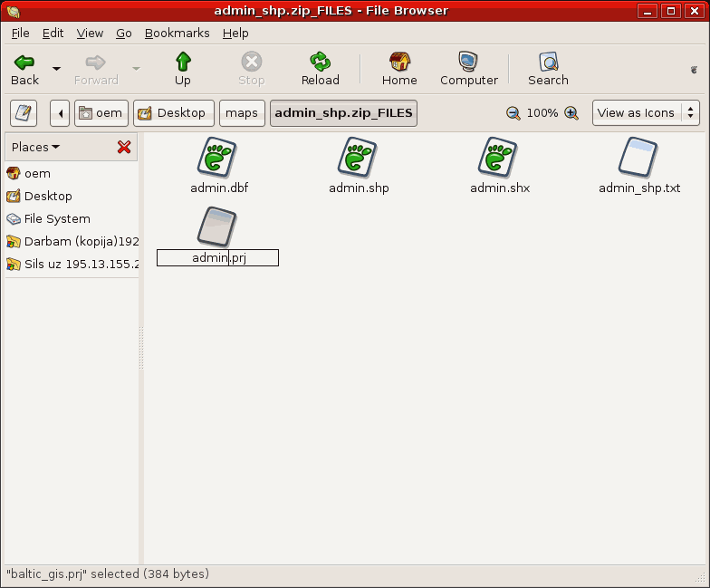Image resolution: width=710 pixels, height=588 pixels.
Task: Click the admin.shx file name label
Action: point(500,188)
